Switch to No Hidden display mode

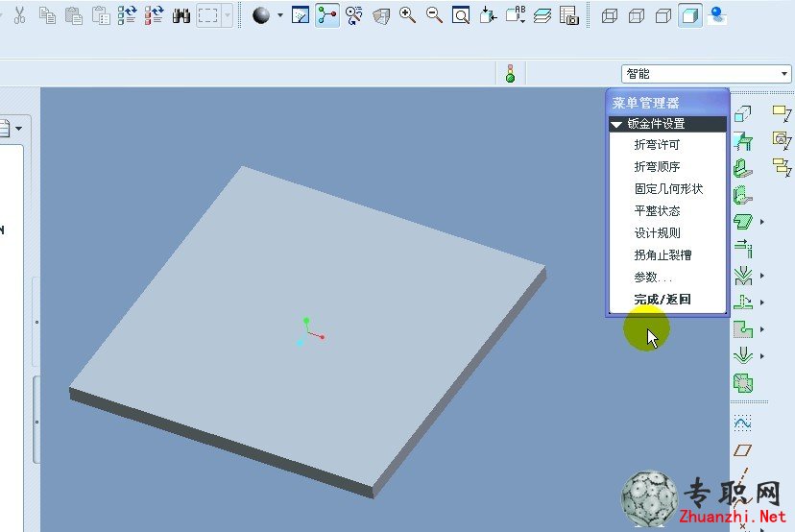(x=663, y=16)
